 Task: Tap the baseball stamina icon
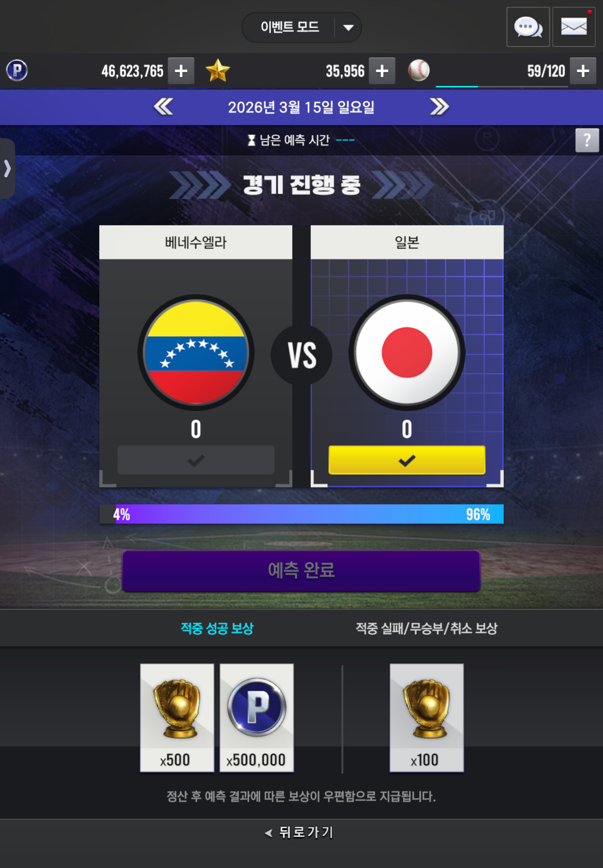point(419,70)
